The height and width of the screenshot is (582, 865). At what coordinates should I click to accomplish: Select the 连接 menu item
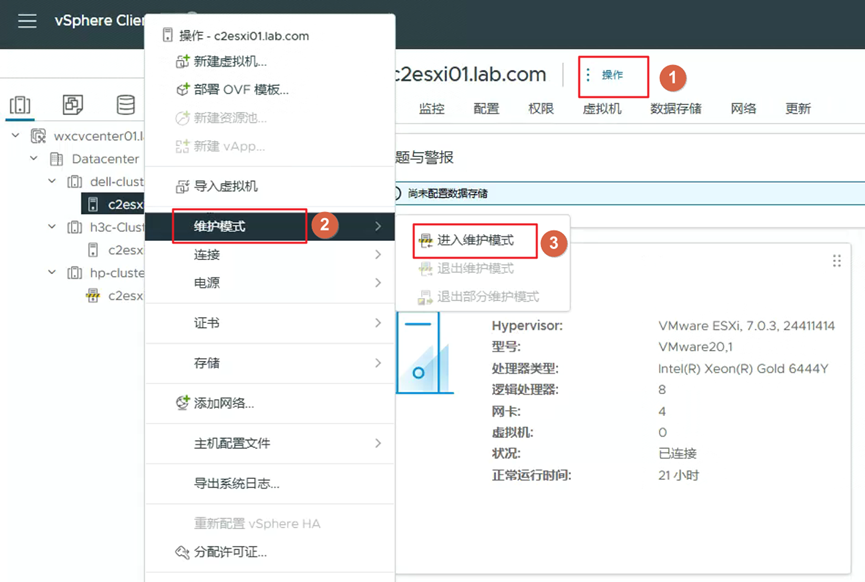tap(270, 254)
